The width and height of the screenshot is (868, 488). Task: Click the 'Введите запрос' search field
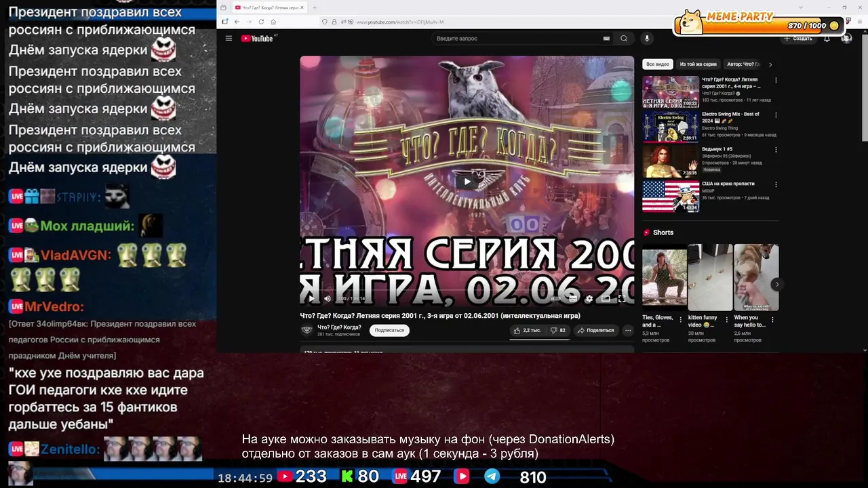pos(515,39)
